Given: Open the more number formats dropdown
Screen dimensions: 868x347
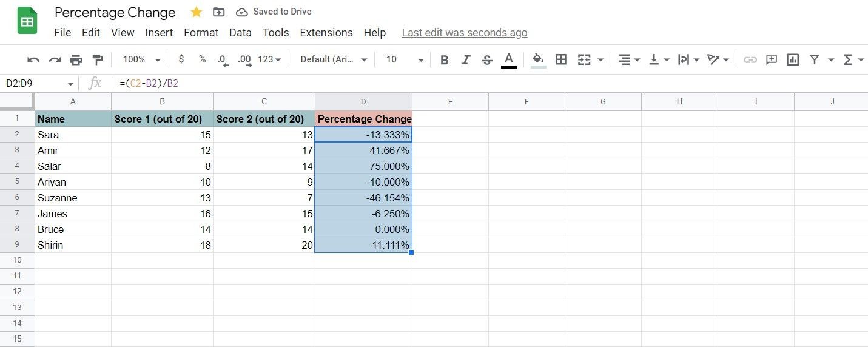Looking at the screenshot, I should point(269,59).
